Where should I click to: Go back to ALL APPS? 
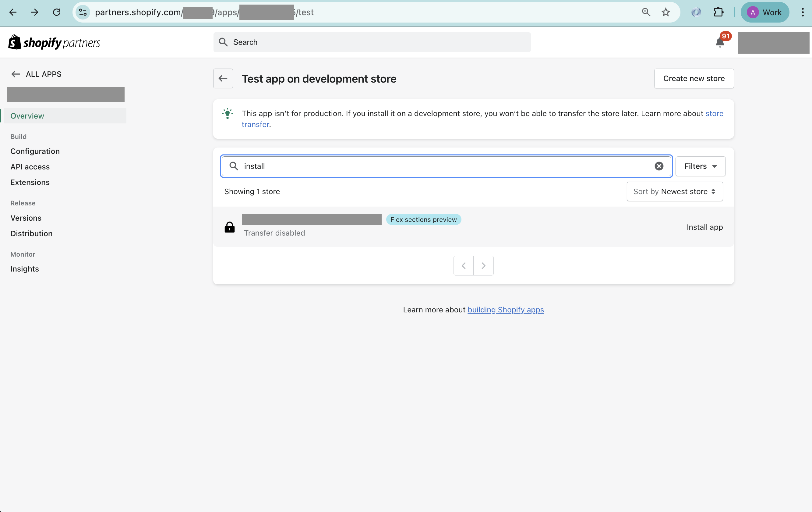pyautogui.click(x=37, y=74)
